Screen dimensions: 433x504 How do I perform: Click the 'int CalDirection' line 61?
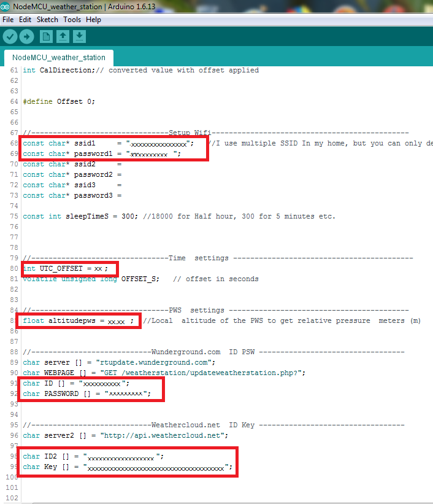140,70
